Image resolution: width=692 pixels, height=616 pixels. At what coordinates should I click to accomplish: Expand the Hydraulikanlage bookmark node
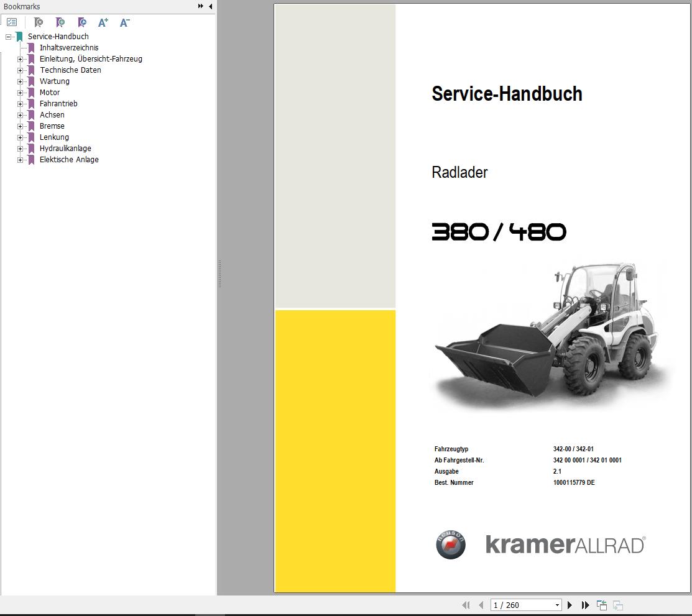20,149
